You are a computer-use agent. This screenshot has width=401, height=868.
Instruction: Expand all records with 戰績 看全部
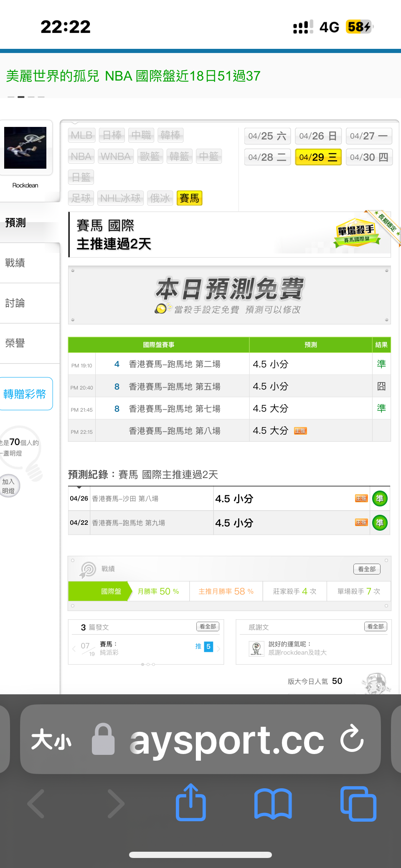pyautogui.click(x=367, y=569)
